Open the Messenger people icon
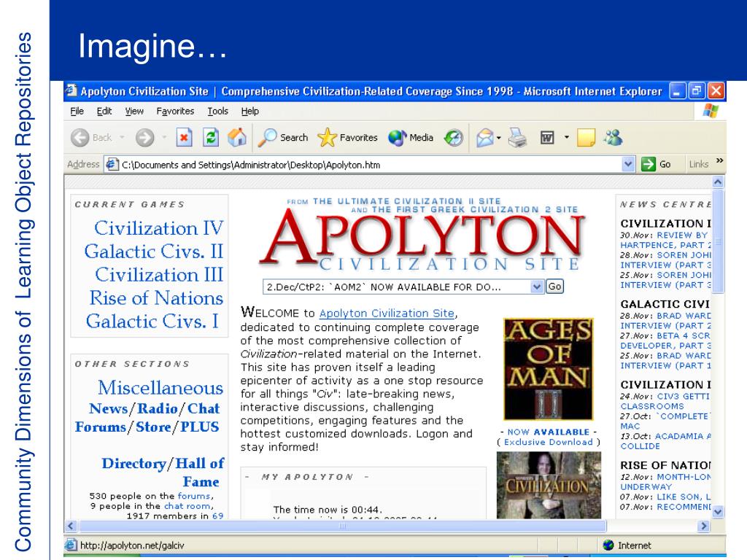The height and width of the screenshot is (560, 747). [x=613, y=138]
